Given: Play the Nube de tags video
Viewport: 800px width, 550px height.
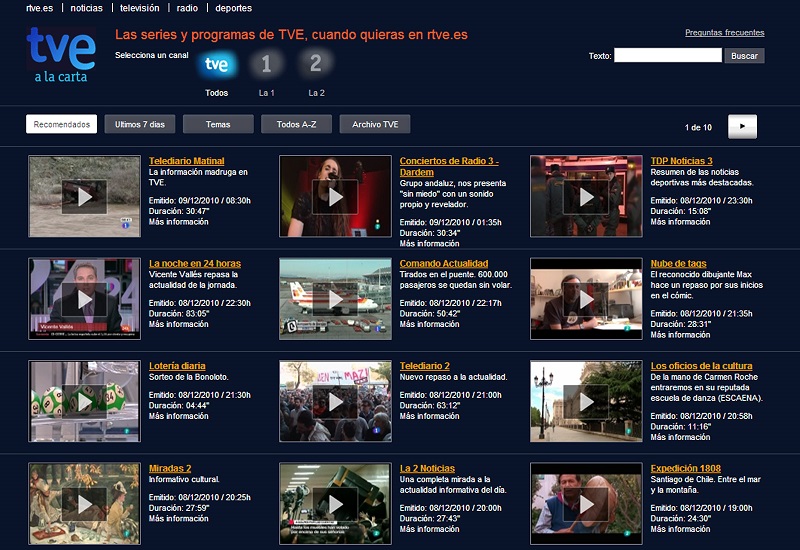Looking at the screenshot, I should coord(586,299).
